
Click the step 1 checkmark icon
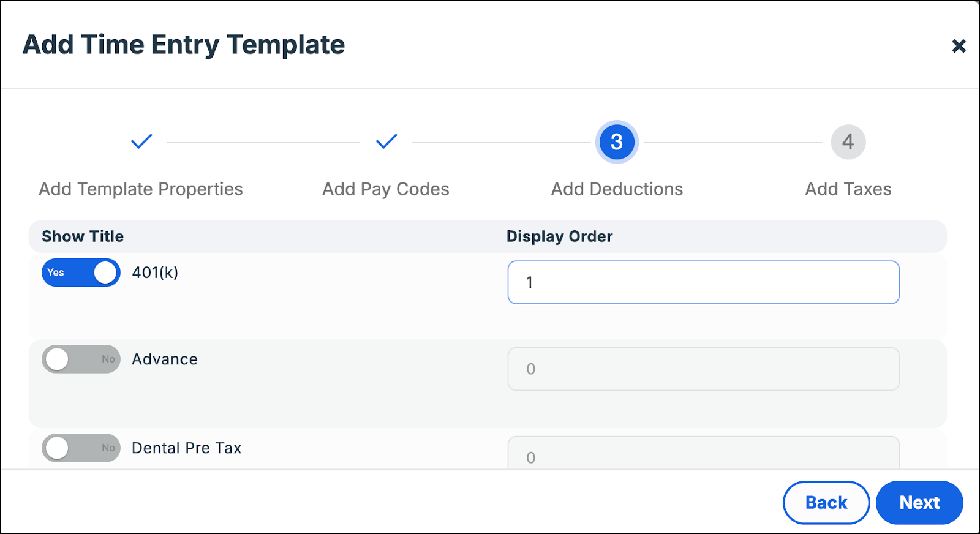(141, 141)
